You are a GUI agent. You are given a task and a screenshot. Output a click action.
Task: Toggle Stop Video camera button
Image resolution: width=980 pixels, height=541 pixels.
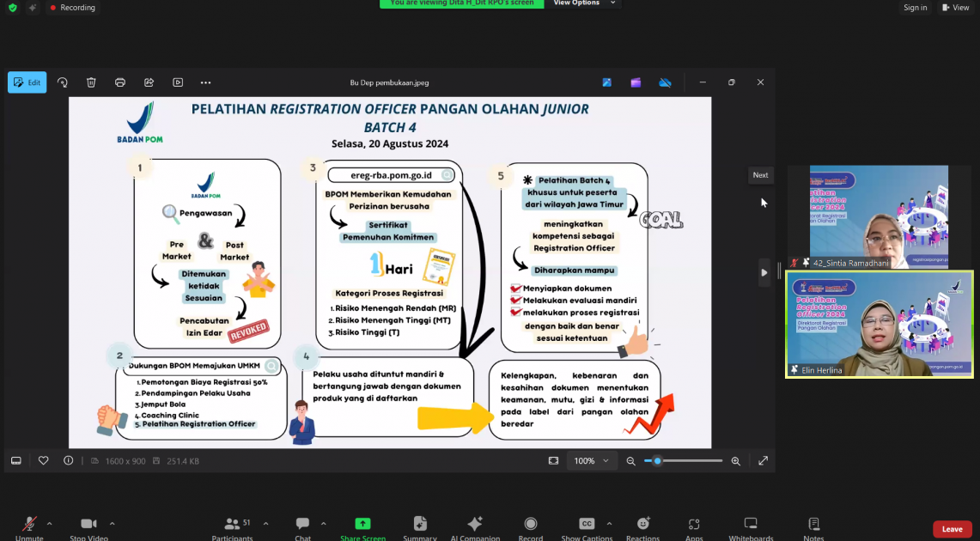[88, 526]
